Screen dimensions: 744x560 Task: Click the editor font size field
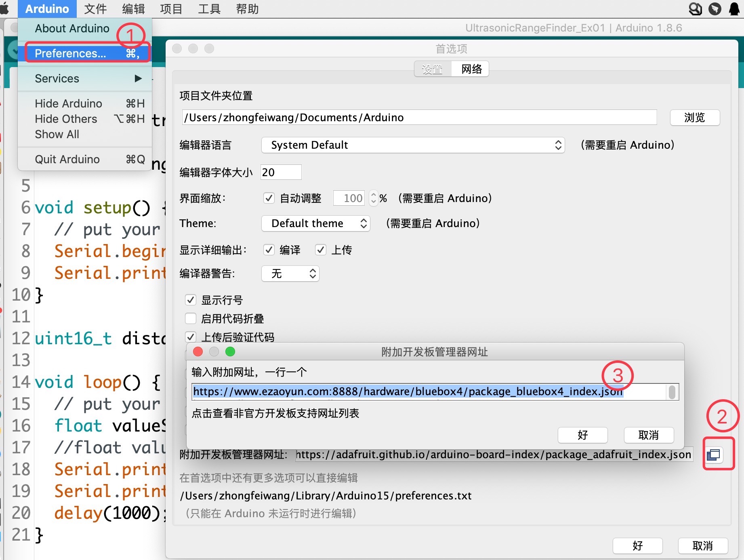coord(281,172)
